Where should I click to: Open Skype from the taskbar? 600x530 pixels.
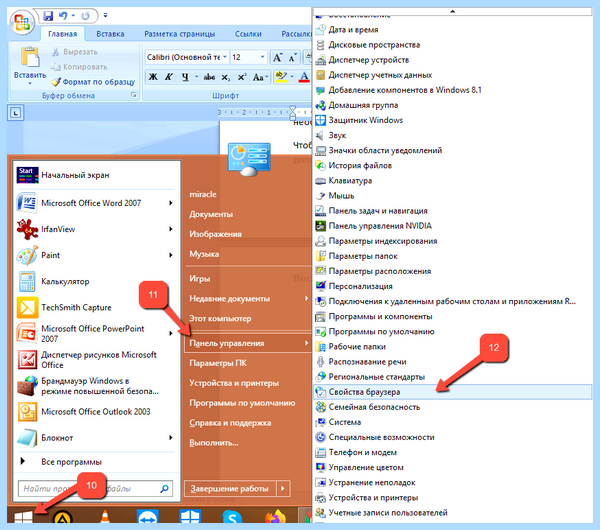tap(232, 517)
